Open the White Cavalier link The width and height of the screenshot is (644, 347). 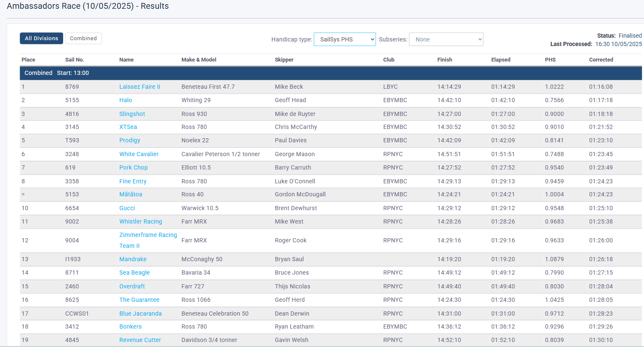[x=139, y=154]
